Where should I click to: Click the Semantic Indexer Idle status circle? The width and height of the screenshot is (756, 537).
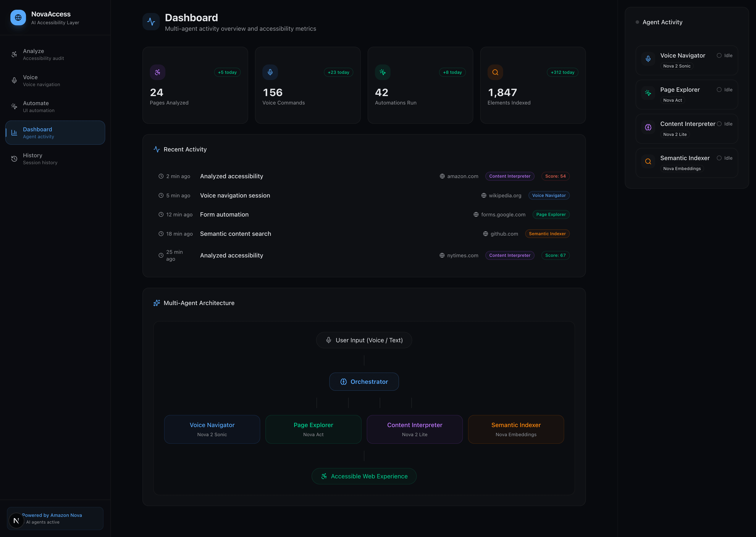click(719, 158)
